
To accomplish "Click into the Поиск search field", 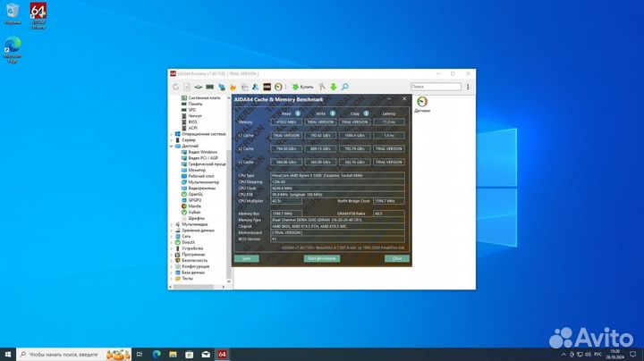I will (x=436, y=87).
